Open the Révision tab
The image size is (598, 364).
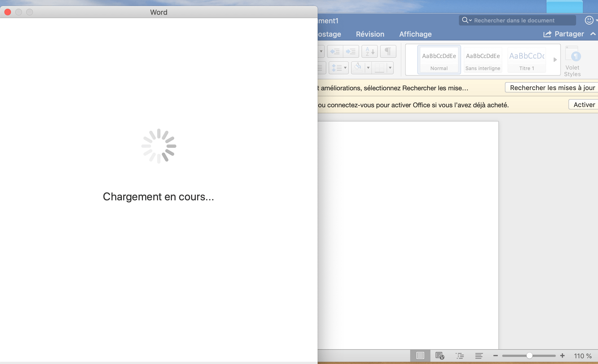[370, 34]
